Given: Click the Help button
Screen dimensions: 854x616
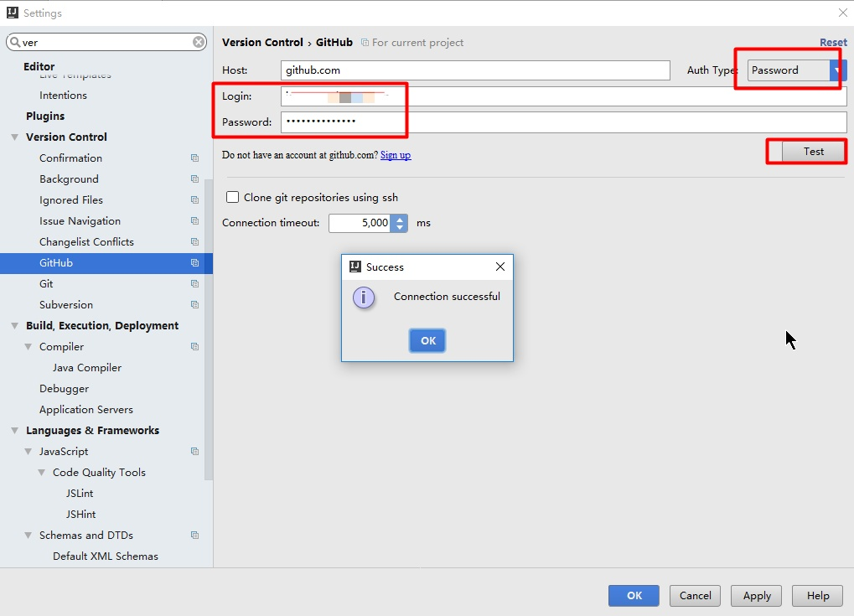Looking at the screenshot, I should pyautogui.click(x=817, y=596).
